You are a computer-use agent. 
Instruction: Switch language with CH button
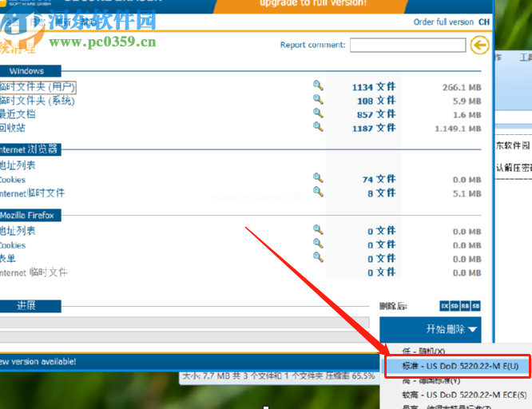[484, 22]
